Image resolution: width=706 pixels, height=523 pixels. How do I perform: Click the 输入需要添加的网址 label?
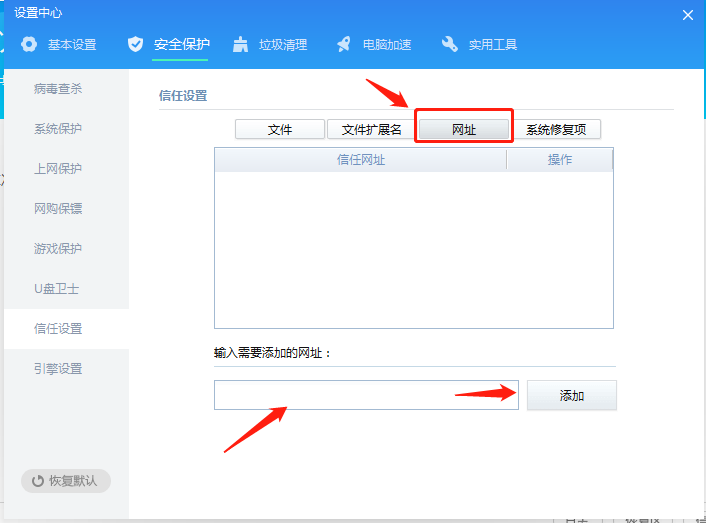[272, 353]
